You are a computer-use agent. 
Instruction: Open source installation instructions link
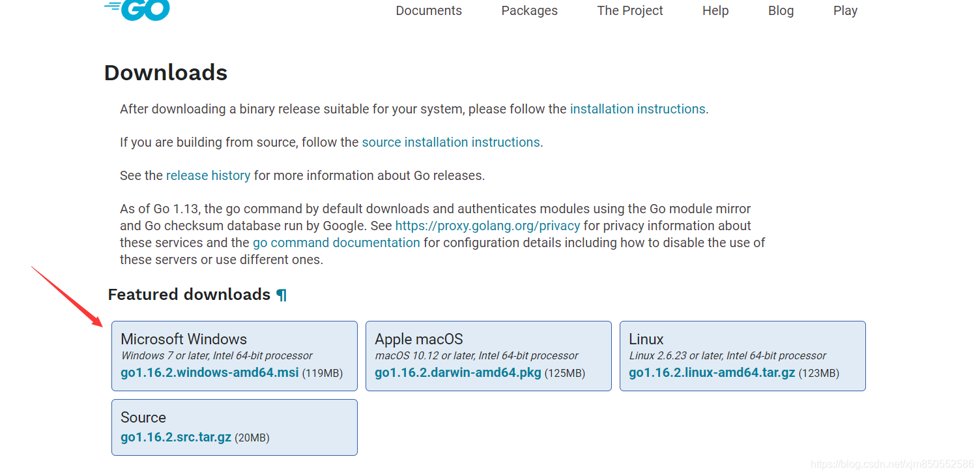coord(451,142)
